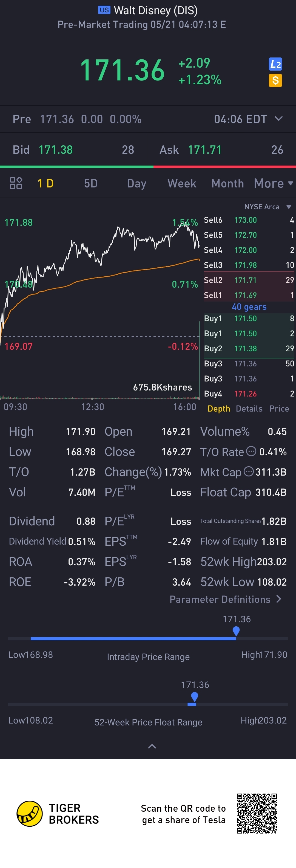Tap the Bid 171.38 quote
The height and width of the screenshot is (868, 296).
tap(73, 150)
